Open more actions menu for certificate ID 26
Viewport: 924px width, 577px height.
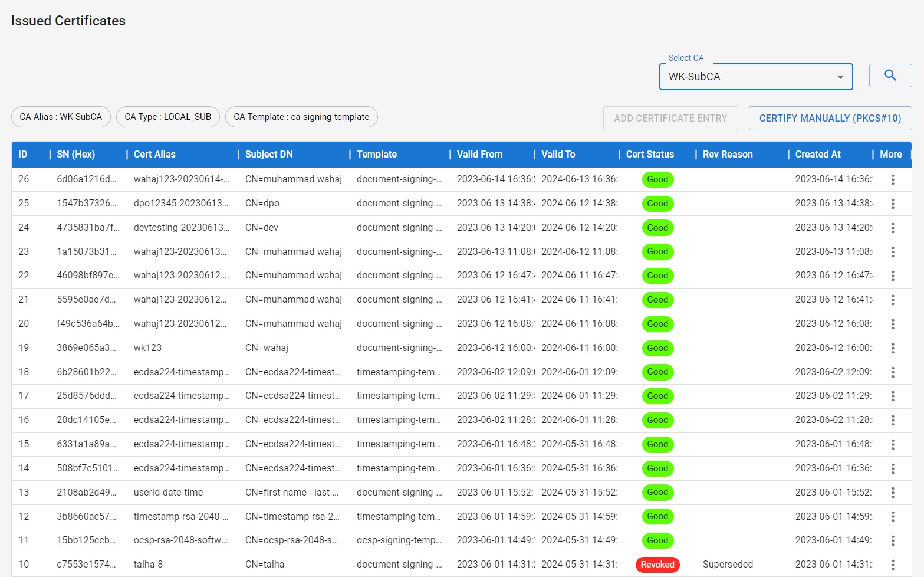tap(893, 179)
